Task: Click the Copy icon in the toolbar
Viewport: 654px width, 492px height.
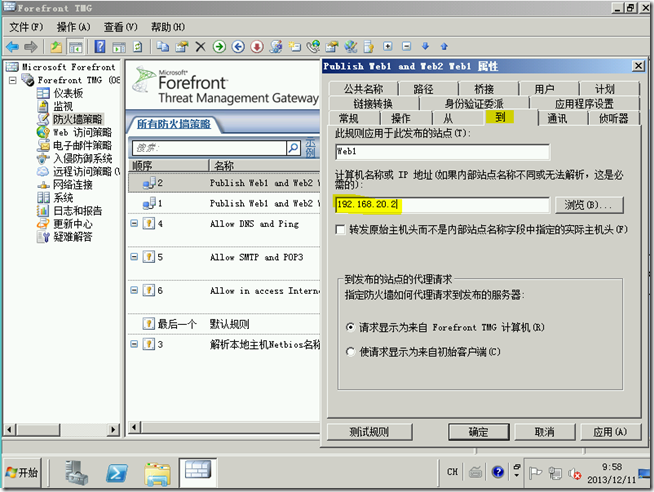Action: pos(163,47)
